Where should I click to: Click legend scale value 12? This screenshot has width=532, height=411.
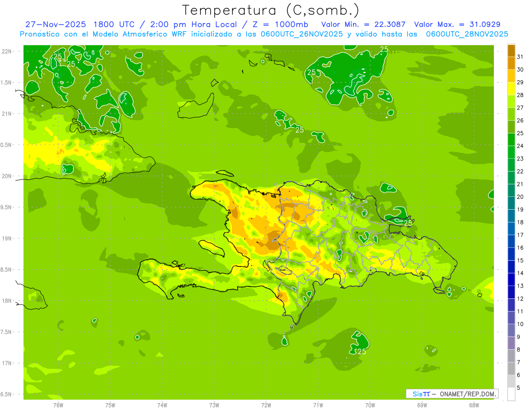pos(520,299)
